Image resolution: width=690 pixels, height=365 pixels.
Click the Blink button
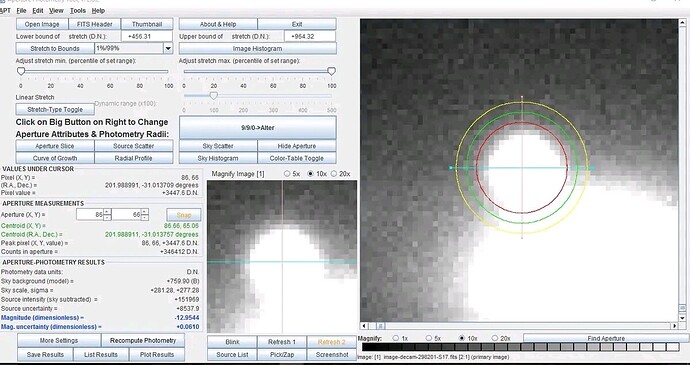click(232, 342)
